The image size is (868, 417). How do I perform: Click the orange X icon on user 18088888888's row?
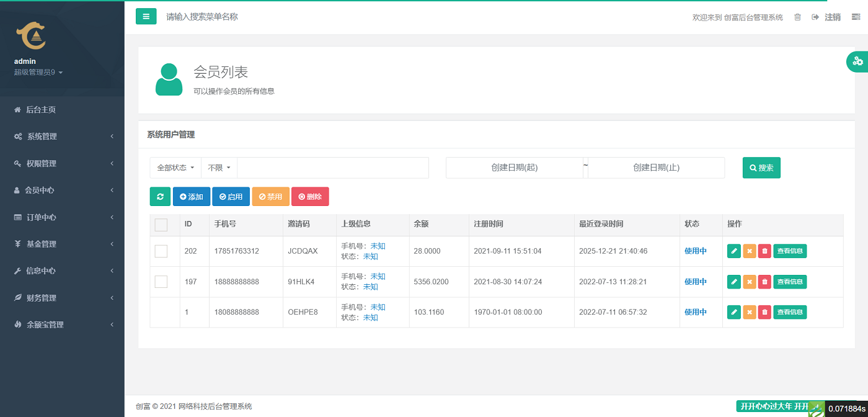click(749, 312)
